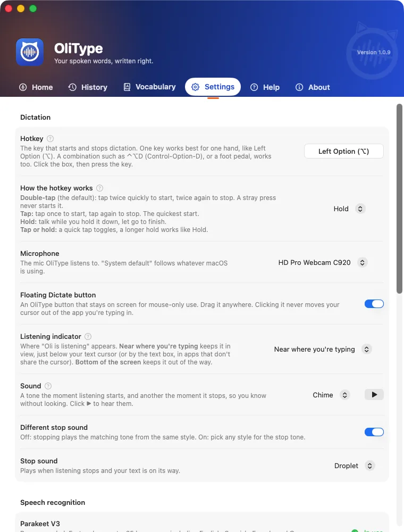
Task: Open the History tab
Action: point(88,87)
